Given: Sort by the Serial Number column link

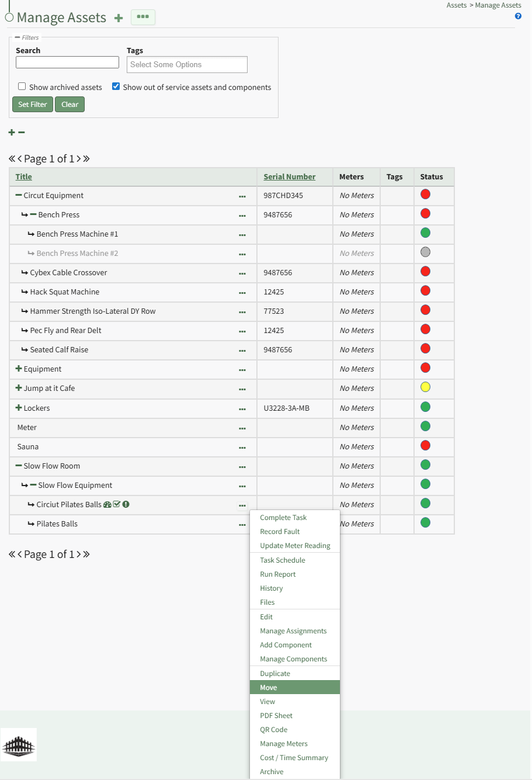Looking at the screenshot, I should (x=289, y=177).
